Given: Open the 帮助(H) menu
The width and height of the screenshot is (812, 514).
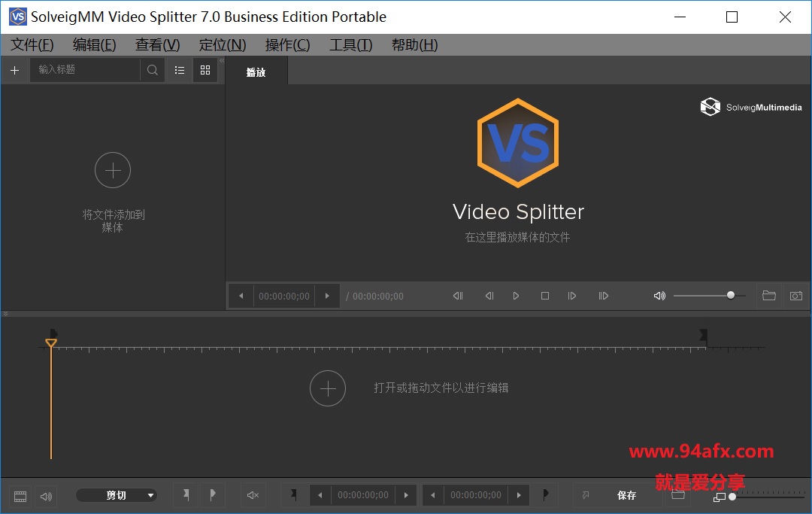Looking at the screenshot, I should pos(415,45).
